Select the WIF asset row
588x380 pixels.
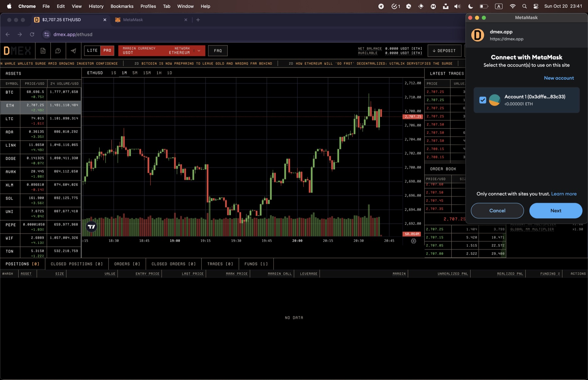pos(41,240)
